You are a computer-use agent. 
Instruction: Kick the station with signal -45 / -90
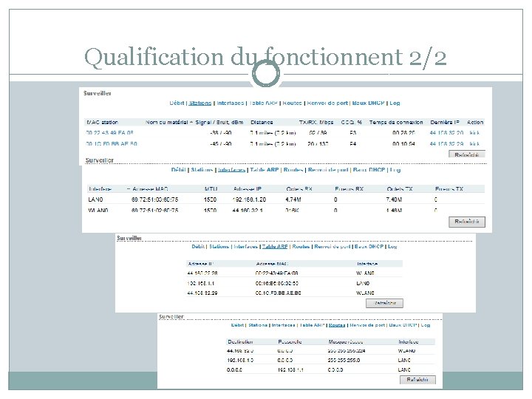click(474, 144)
